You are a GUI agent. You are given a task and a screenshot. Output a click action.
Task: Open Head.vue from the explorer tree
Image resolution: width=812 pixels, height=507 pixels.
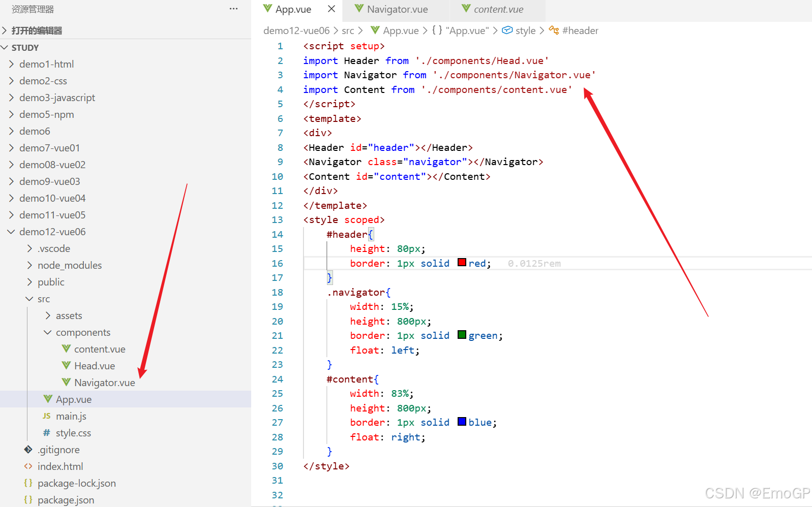pyautogui.click(x=95, y=366)
